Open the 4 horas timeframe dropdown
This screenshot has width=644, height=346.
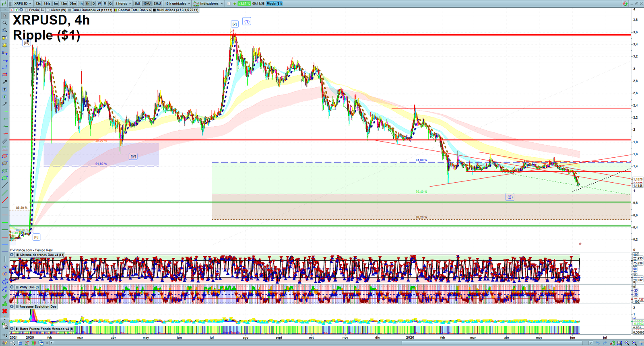[123, 4]
